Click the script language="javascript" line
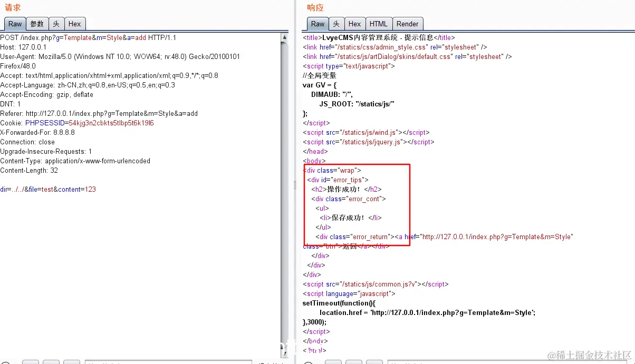635x364 pixels. click(x=349, y=294)
